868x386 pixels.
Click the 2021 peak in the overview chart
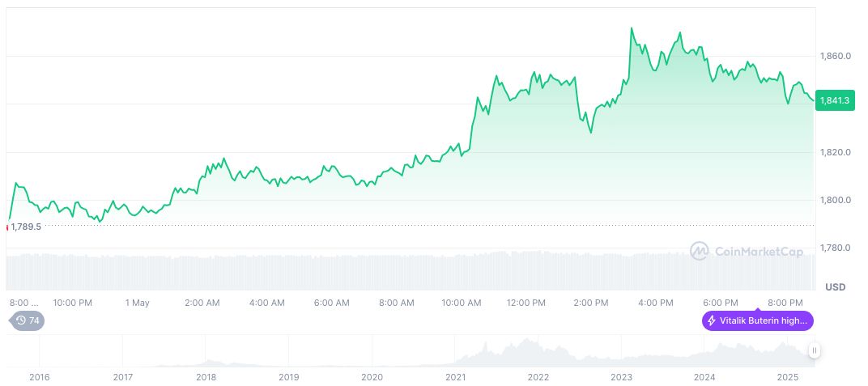(485, 347)
